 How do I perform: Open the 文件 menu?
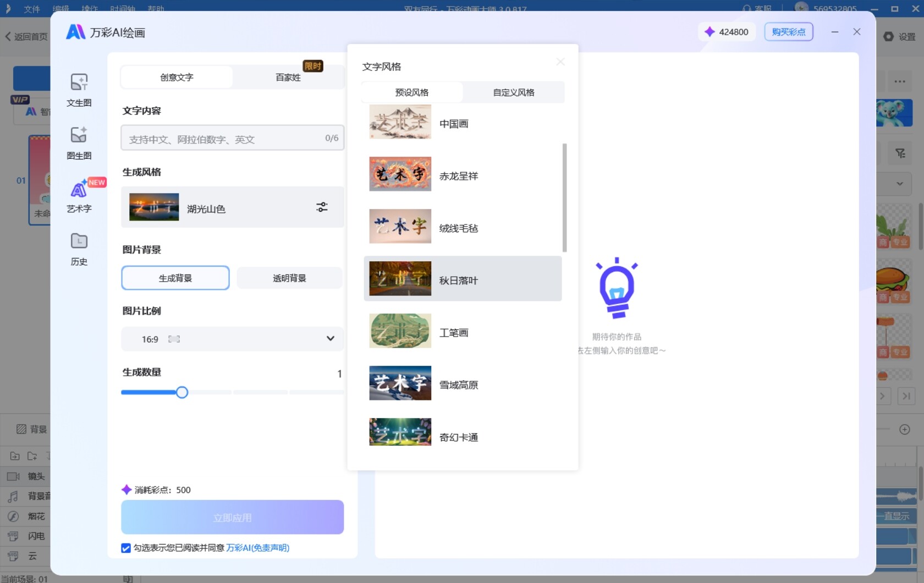coord(32,9)
